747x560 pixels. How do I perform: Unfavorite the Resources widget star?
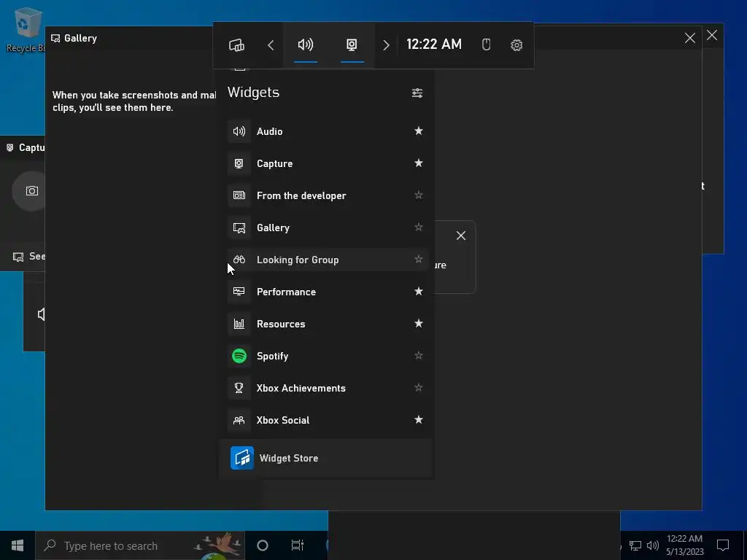418,323
